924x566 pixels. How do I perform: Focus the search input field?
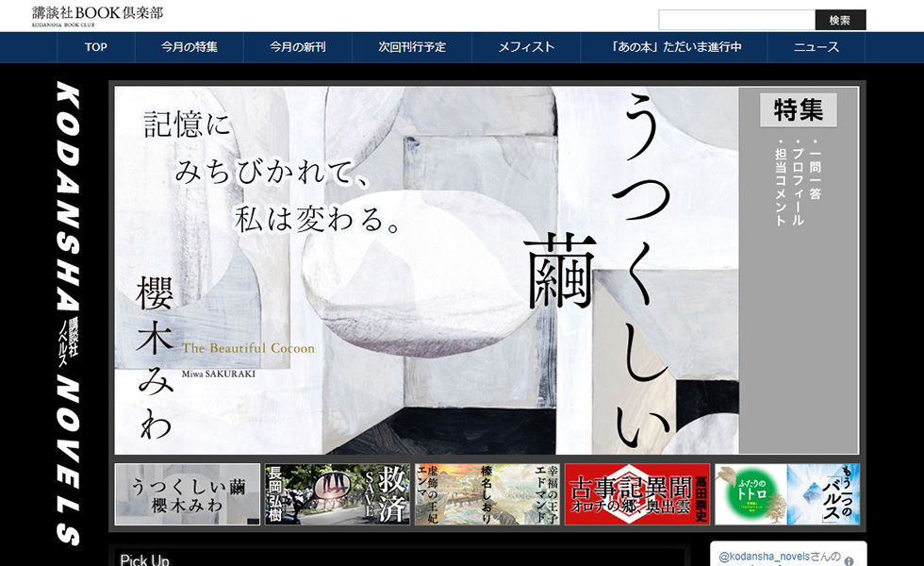pos(736,20)
